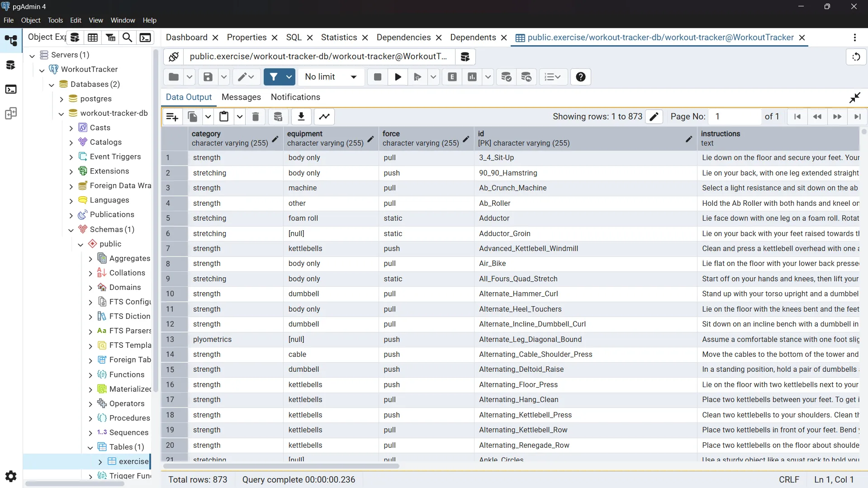Image resolution: width=868 pixels, height=488 pixels.
Task: Click the stop query button
Action: click(378, 77)
